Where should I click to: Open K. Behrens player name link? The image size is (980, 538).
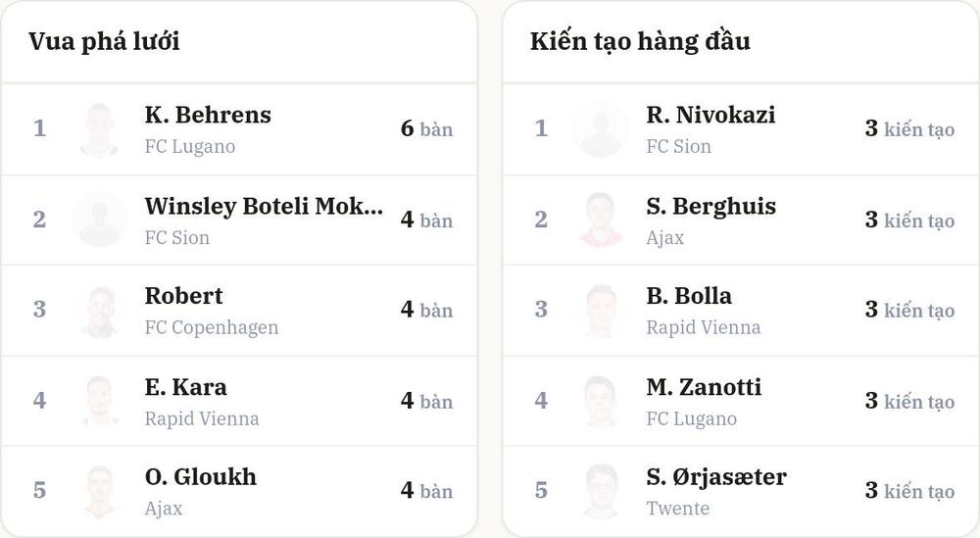point(208,115)
